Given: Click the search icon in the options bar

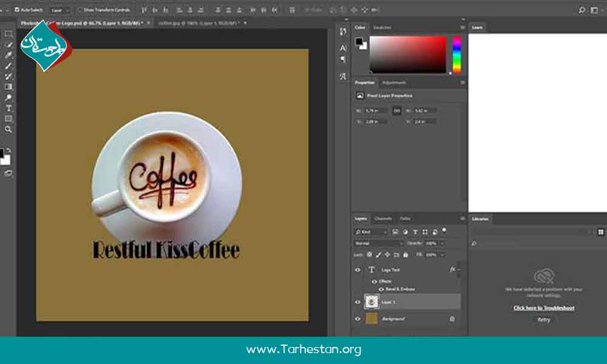Looking at the screenshot, I should tap(582, 10).
